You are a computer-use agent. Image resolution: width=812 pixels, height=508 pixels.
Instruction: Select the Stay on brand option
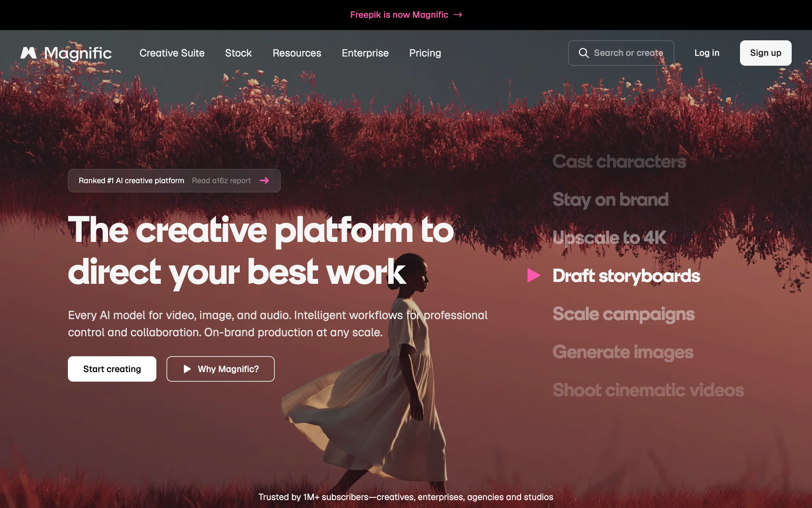610,200
